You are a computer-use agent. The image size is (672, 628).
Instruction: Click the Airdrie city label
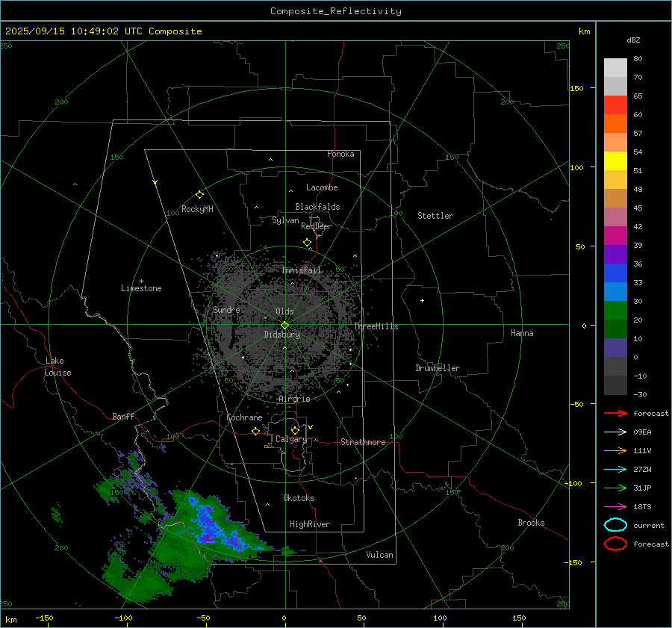pyautogui.click(x=294, y=399)
